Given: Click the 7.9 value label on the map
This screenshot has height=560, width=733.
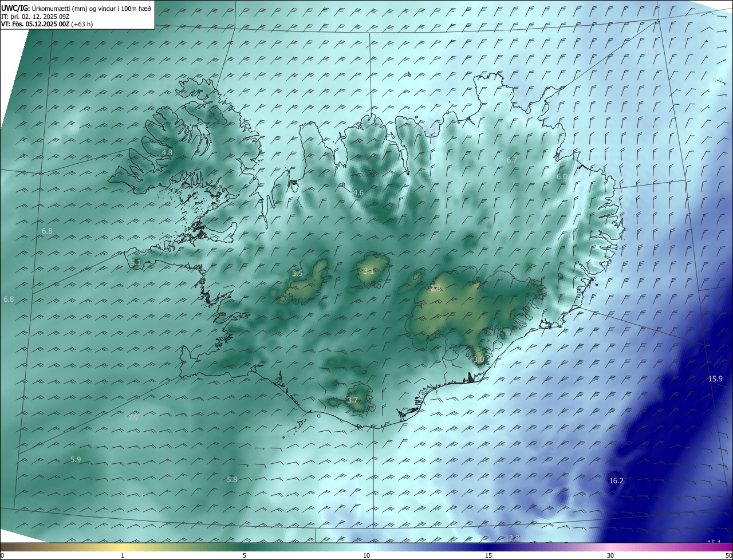Looking at the screenshot, I should pyautogui.click(x=133, y=418).
